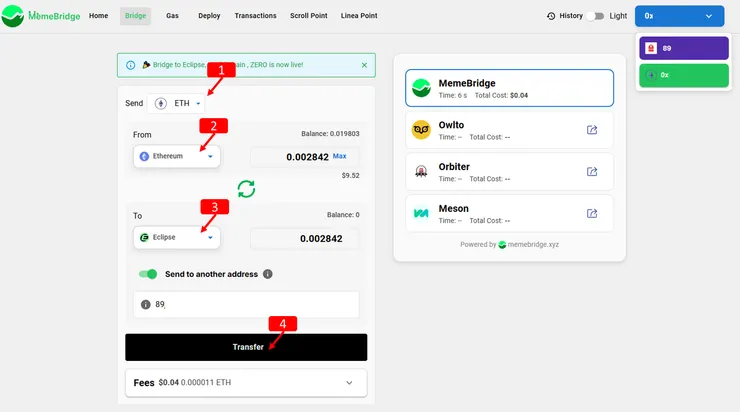The height and width of the screenshot is (412, 740).
Task: Click the ETH token icon
Action: click(161, 103)
